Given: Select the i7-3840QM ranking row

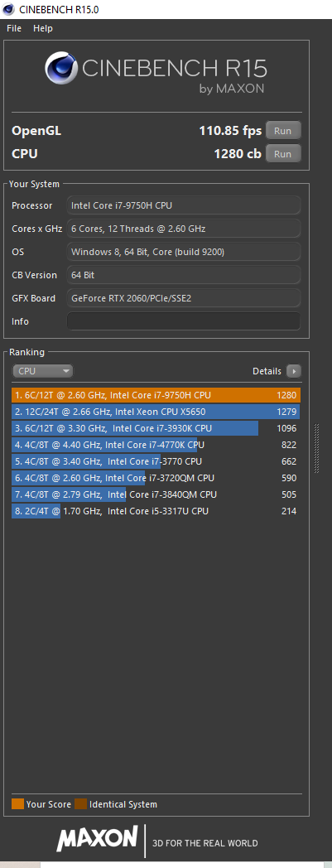Looking at the screenshot, I should click(x=156, y=495).
